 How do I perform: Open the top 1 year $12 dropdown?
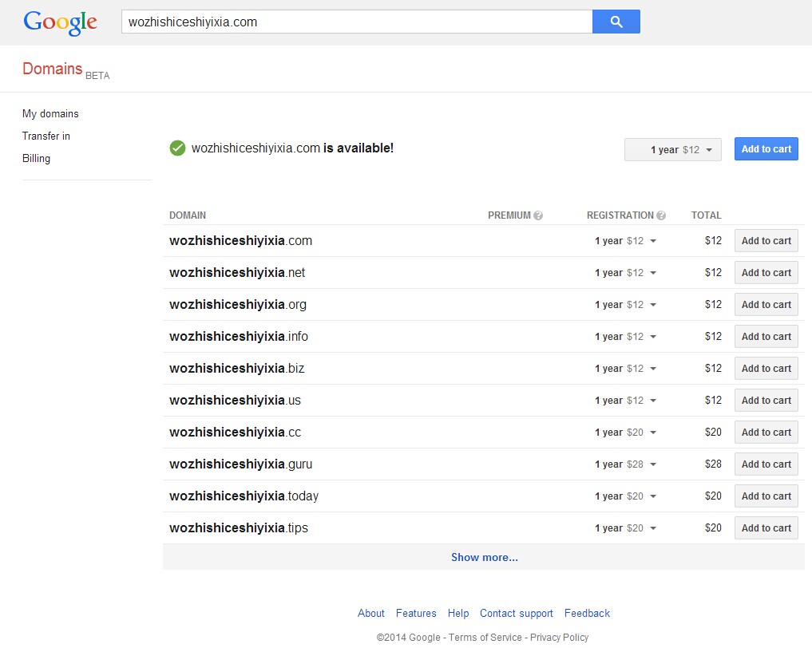[x=673, y=150]
